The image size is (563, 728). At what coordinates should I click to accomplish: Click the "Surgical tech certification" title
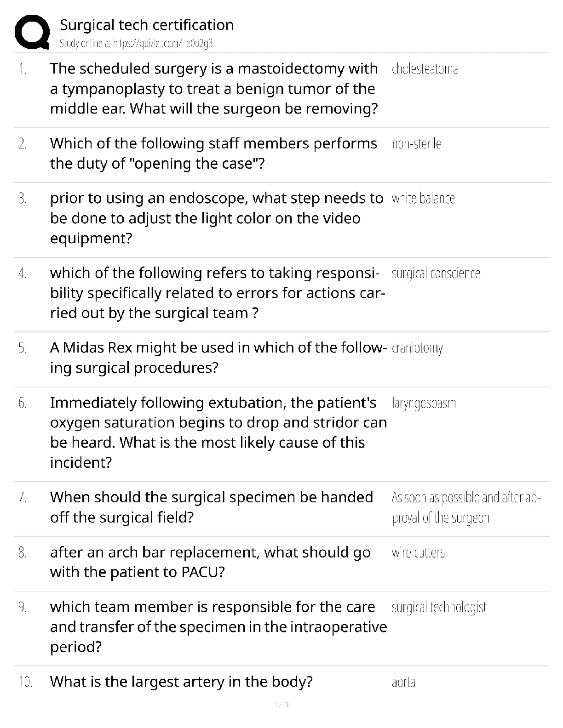point(147,25)
